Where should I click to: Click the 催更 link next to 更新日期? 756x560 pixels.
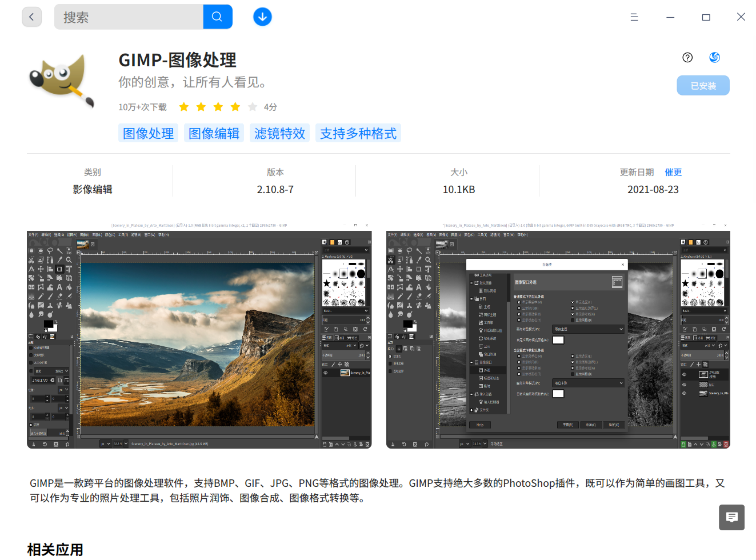coord(673,172)
